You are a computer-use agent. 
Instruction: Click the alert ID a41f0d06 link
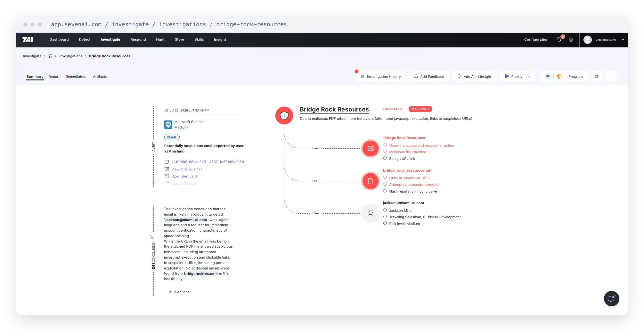[208, 162]
